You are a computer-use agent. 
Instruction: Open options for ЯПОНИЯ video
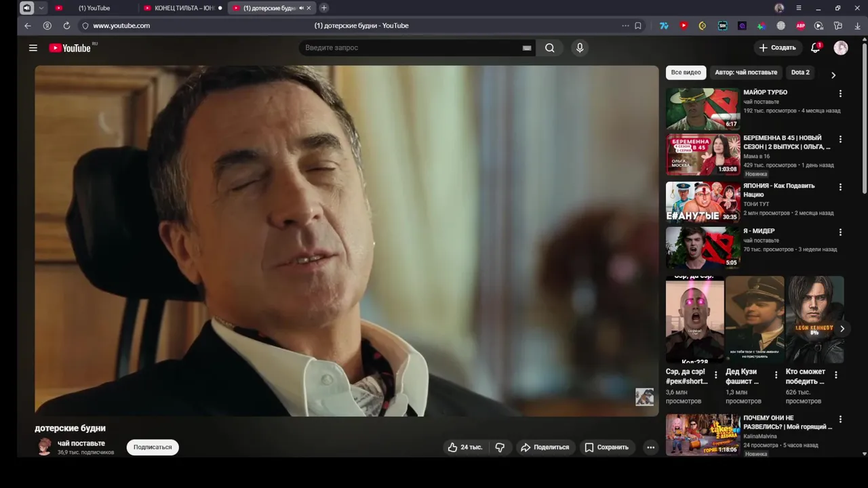click(840, 187)
